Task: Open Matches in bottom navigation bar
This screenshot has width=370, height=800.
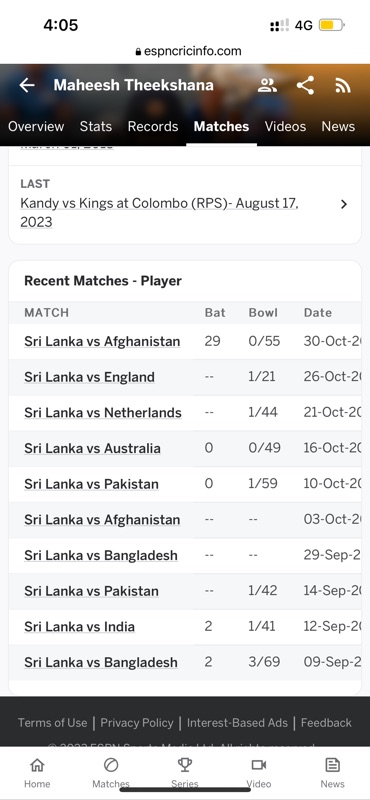Action: point(111,772)
